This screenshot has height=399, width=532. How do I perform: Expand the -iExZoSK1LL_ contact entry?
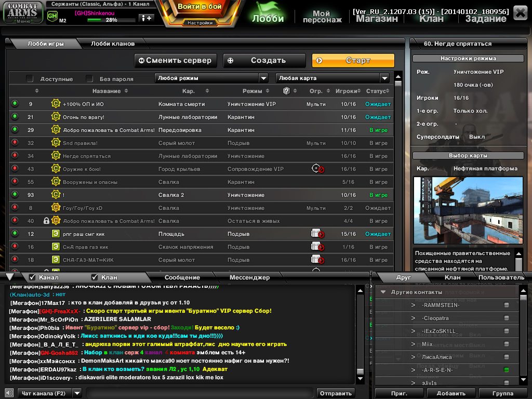coord(413,331)
